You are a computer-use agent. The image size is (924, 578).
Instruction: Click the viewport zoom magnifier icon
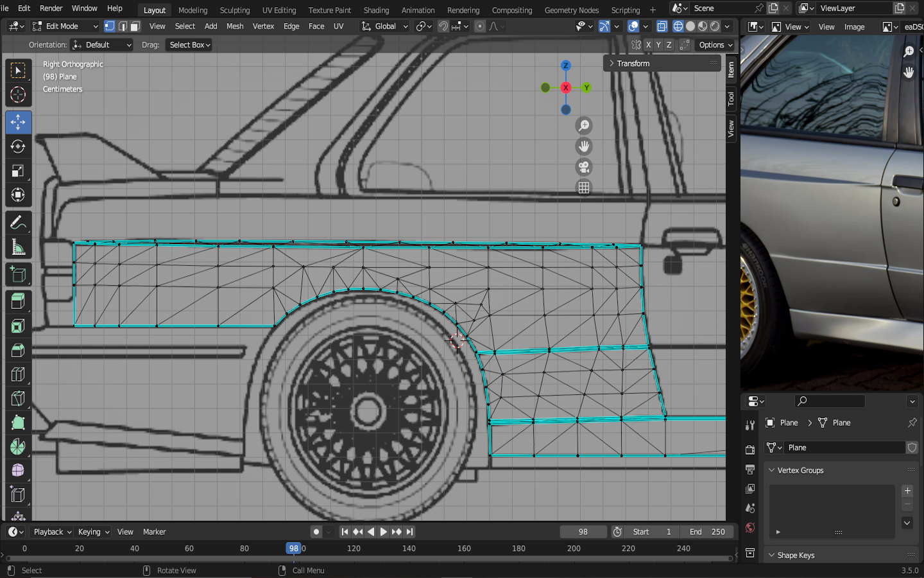[584, 126]
